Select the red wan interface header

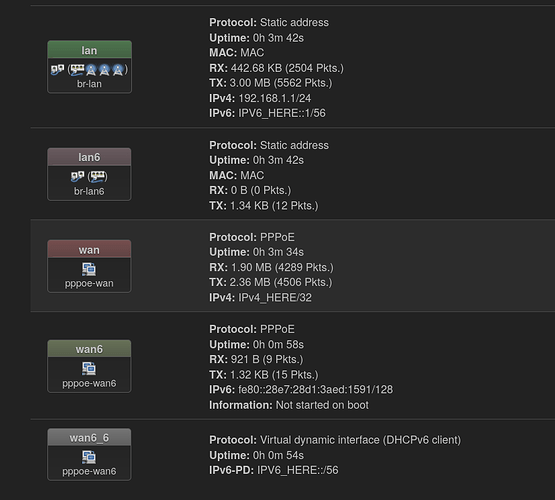(x=89, y=249)
